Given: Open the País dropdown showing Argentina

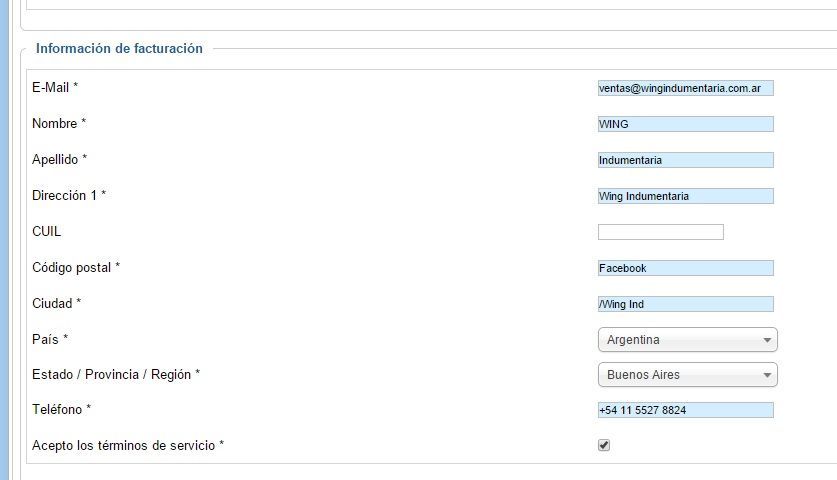Looking at the screenshot, I should [x=688, y=340].
